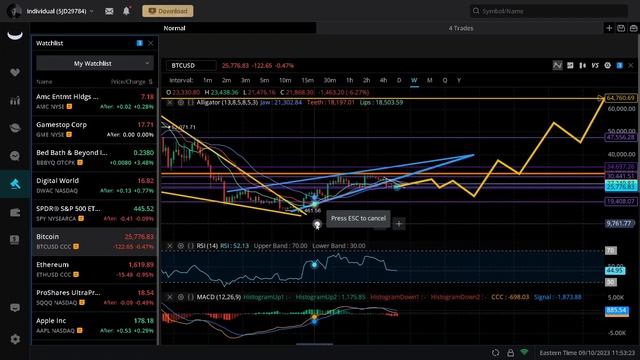Viewport: 640px width, 360px height.
Task: Open the settings gear at the sidebar bottom
Action: click(15, 339)
